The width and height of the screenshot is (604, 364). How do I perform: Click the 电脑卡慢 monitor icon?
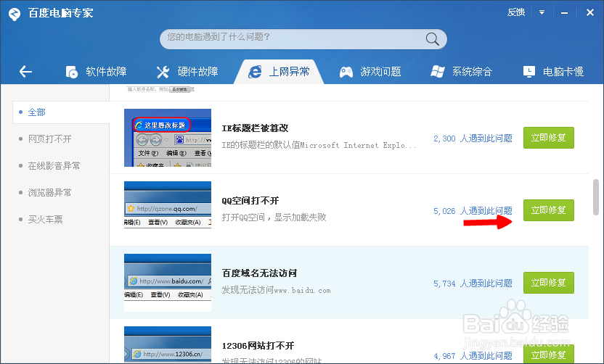[529, 72]
